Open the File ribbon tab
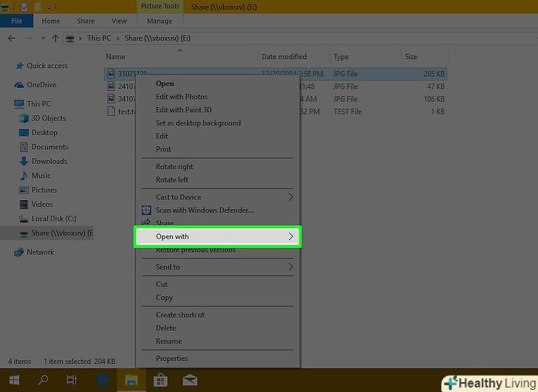Viewport: 538px width, 392px height. tap(16, 21)
